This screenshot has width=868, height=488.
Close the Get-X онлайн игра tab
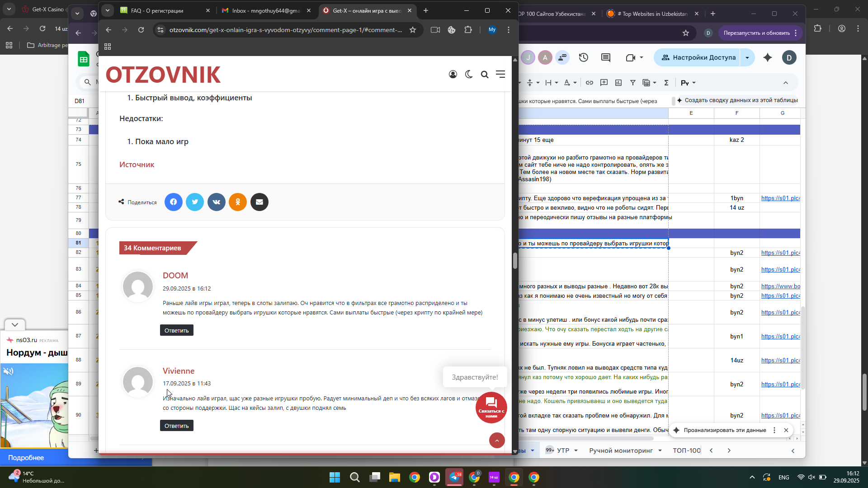(x=410, y=10)
